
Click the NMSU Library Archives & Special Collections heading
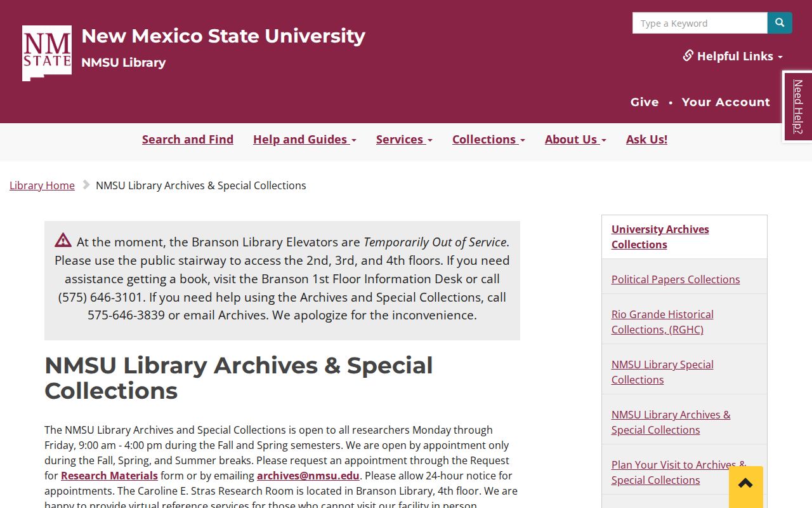pyautogui.click(x=239, y=378)
